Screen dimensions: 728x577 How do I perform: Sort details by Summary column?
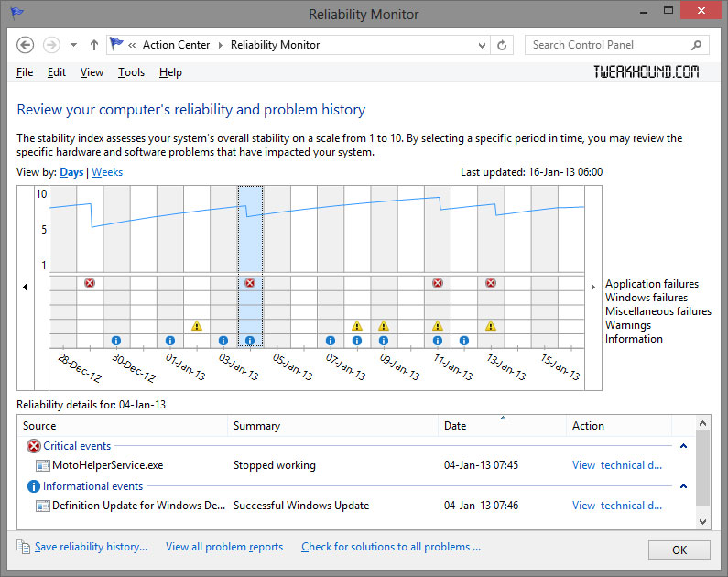coord(332,426)
